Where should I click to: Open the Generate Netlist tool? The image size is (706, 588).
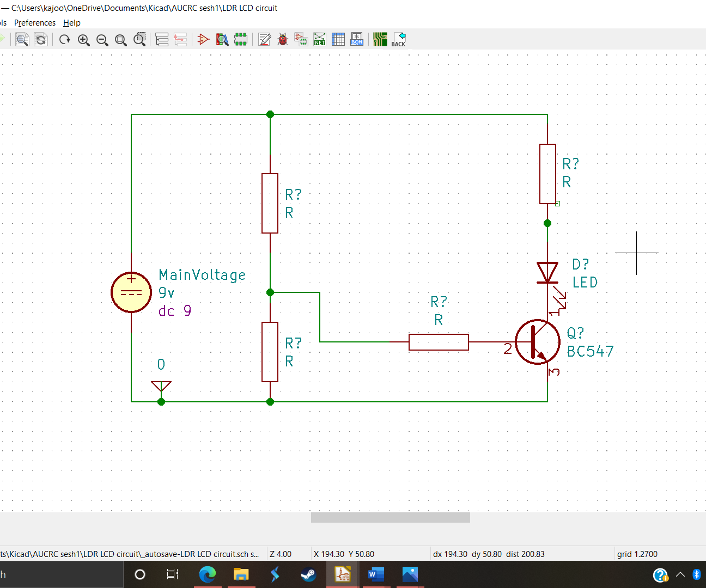pos(320,39)
